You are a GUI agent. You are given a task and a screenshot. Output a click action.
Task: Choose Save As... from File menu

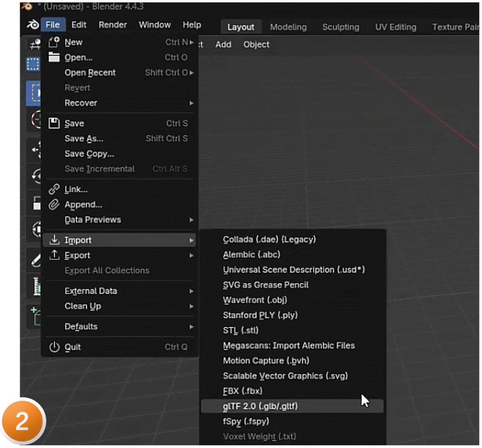click(120, 138)
